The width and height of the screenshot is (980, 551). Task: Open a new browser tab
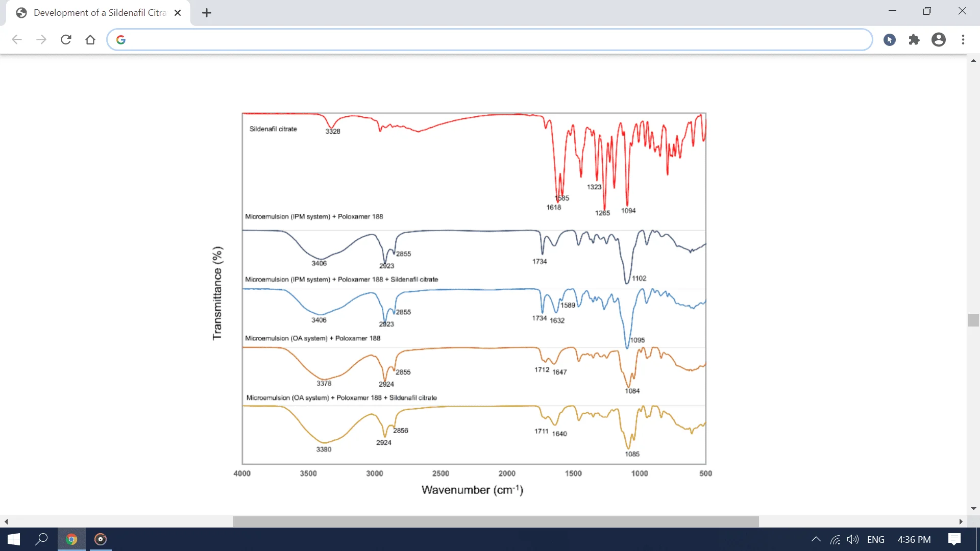(x=207, y=13)
